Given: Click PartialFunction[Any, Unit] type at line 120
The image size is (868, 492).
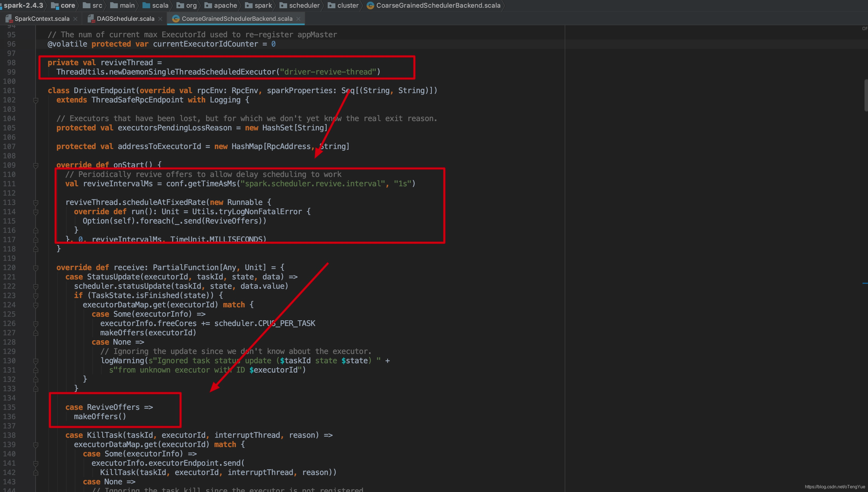Looking at the screenshot, I should (210, 268).
